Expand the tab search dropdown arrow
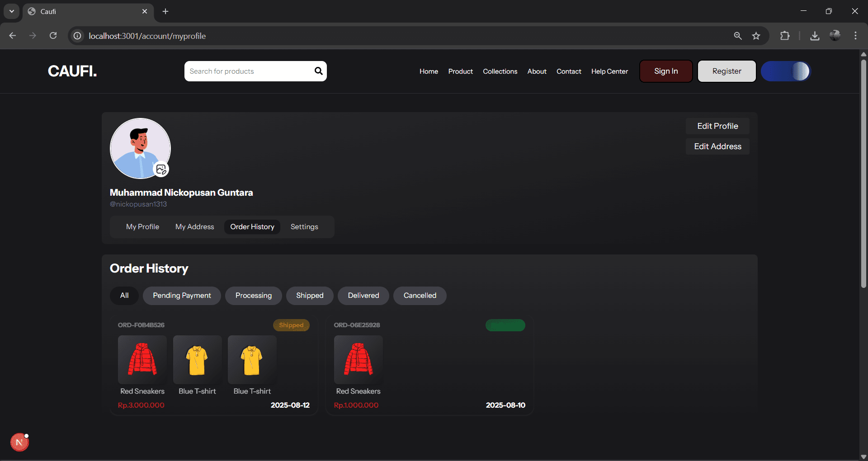The height and width of the screenshot is (461, 868). point(12,11)
